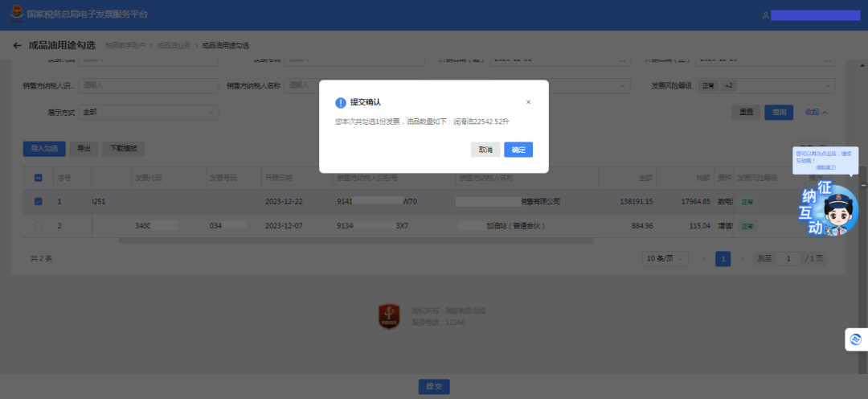This screenshot has height=399, width=868.
Task: Click the 重置 button
Action: click(746, 112)
